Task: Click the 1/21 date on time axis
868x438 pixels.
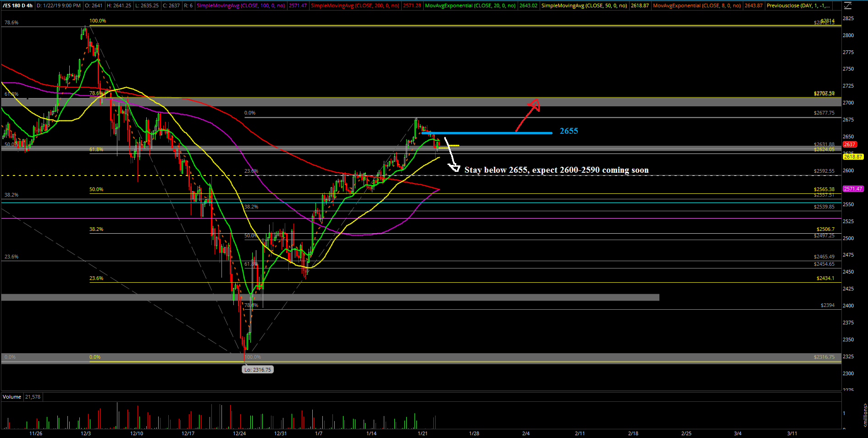Action: 423,433
